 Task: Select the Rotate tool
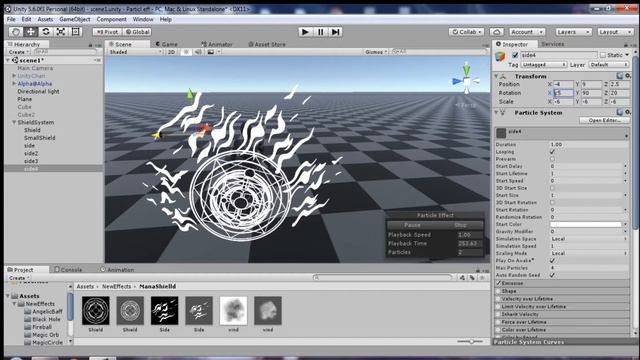click(x=46, y=32)
